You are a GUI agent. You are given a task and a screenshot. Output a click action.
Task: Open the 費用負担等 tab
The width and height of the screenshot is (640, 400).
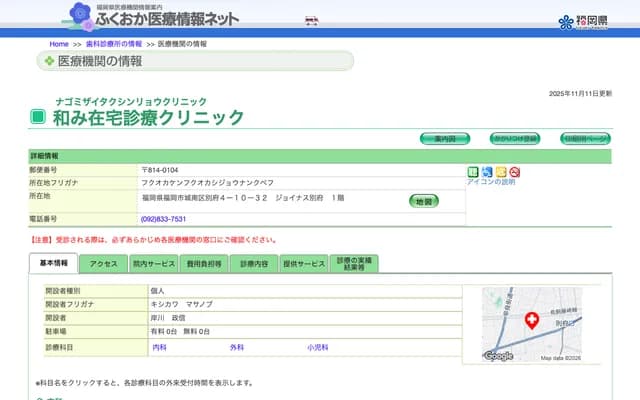[x=202, y=264]
